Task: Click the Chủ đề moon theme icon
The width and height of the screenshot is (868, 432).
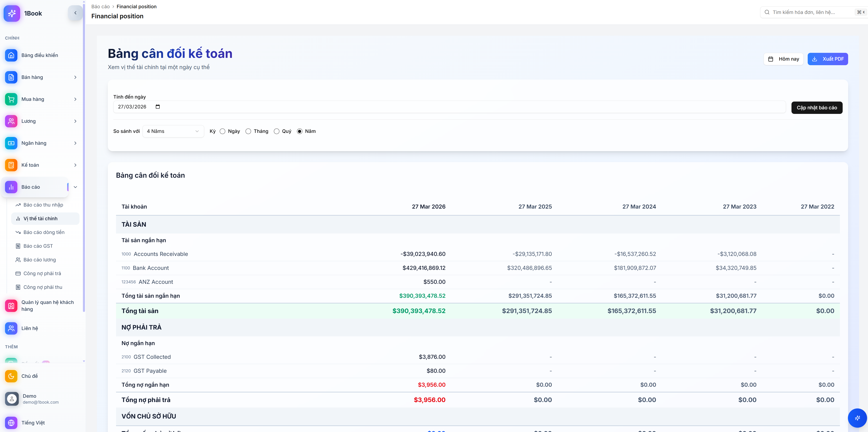Action: click(x=11, y=376)
